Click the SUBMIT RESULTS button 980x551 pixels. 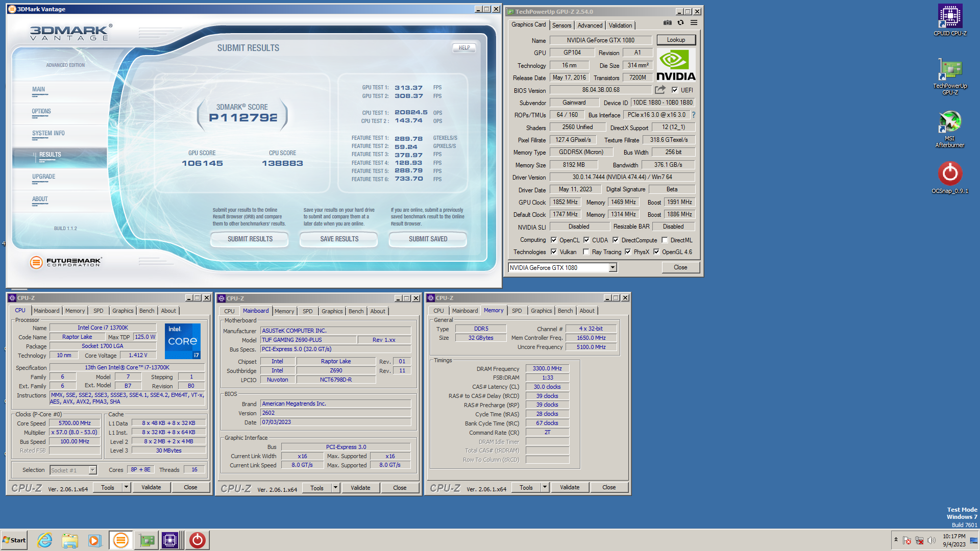coord(250,239)
